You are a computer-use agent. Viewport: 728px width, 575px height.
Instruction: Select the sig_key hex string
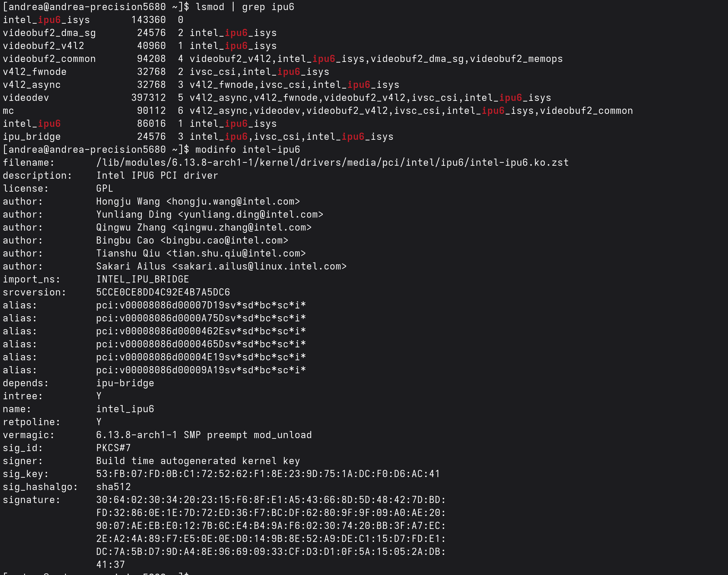pos(268,474)
